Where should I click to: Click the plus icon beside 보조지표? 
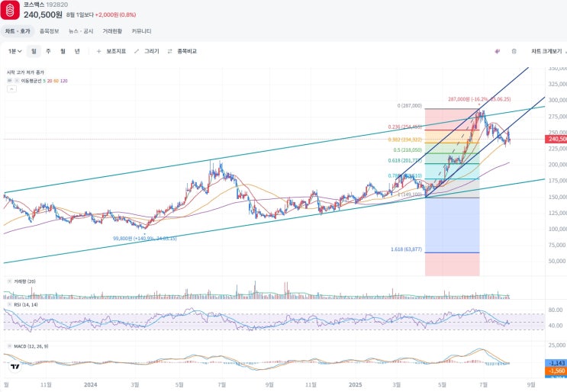[x=98, y=51]
